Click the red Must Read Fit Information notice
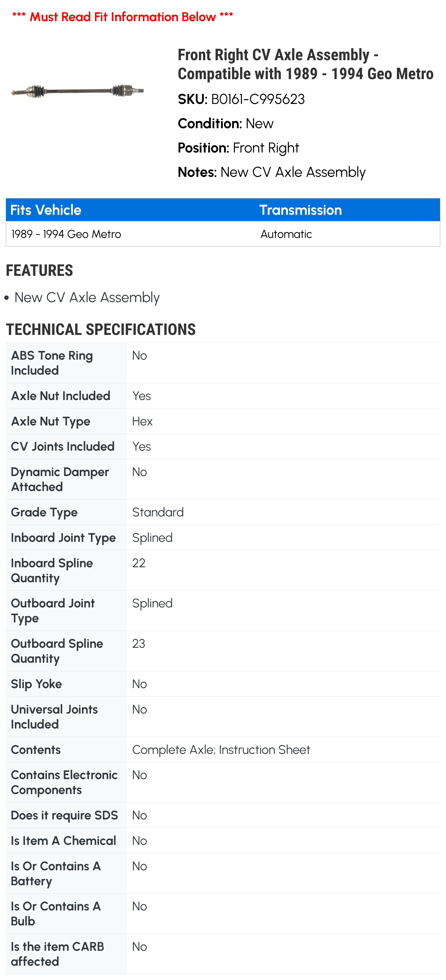The width and height of the screenshot is (446, 980). (122, 17)
